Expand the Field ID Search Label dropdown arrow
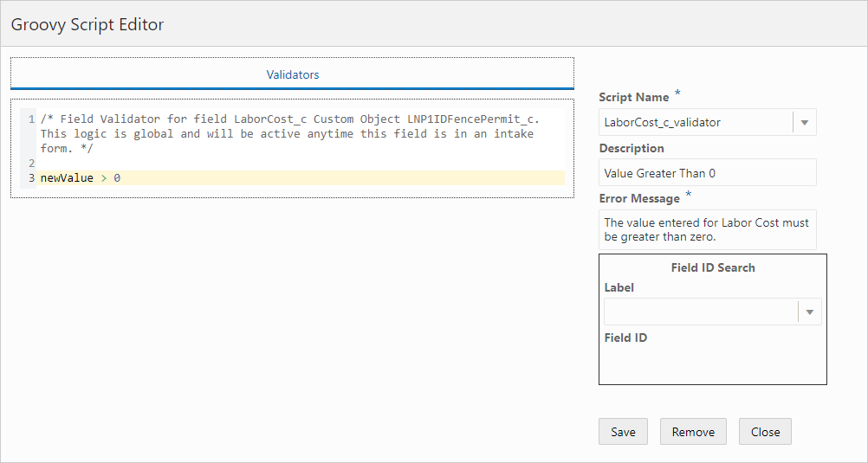The image size is (868, 463). [809, 312]
